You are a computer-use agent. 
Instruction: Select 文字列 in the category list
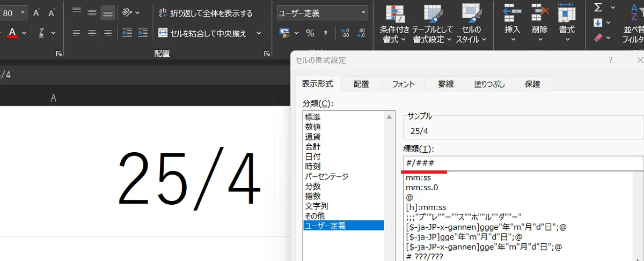pyautogui.click(x=343, y=206)
